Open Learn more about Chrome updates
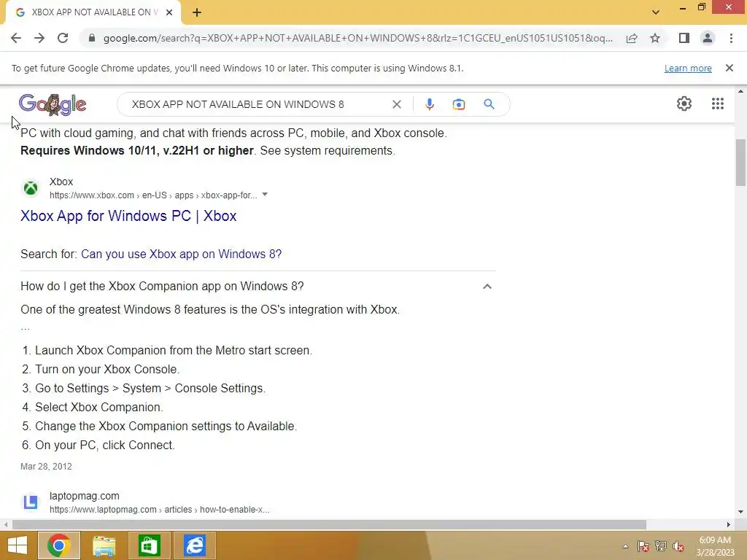The width and height of the screenshot is (747, 560). click(x=688, y=68)
